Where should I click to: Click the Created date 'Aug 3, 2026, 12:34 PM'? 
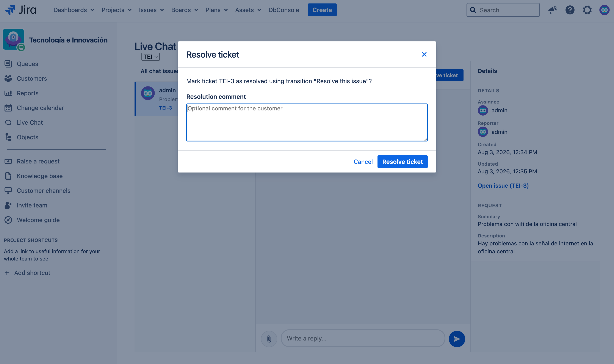point(507,152)
